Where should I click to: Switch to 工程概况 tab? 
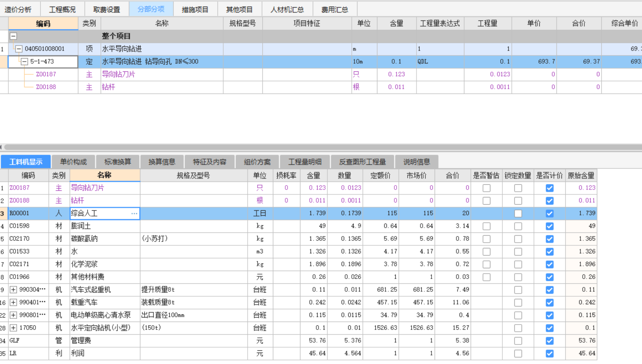click(x=62, y=9)
